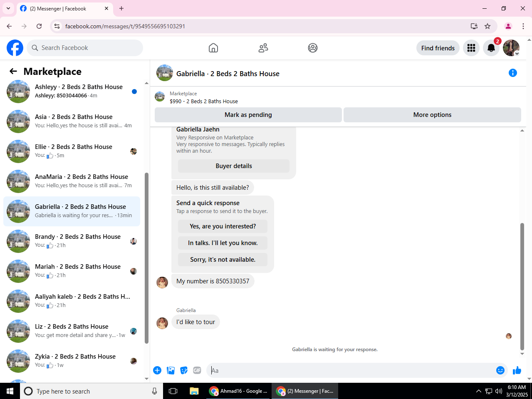The height and width of the screenshot is (399, 532).
Task: Open a new browser tab
Action: tap(121, 8)
